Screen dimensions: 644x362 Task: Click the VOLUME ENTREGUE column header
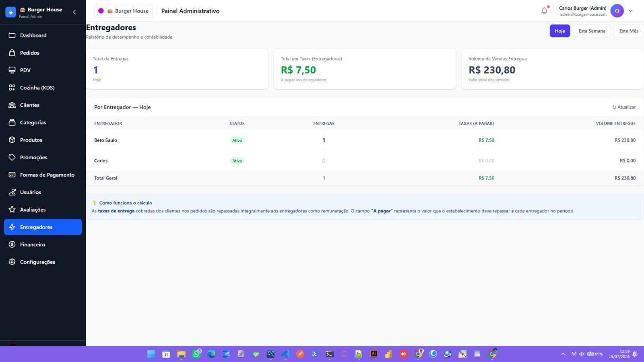click(616, 123)
